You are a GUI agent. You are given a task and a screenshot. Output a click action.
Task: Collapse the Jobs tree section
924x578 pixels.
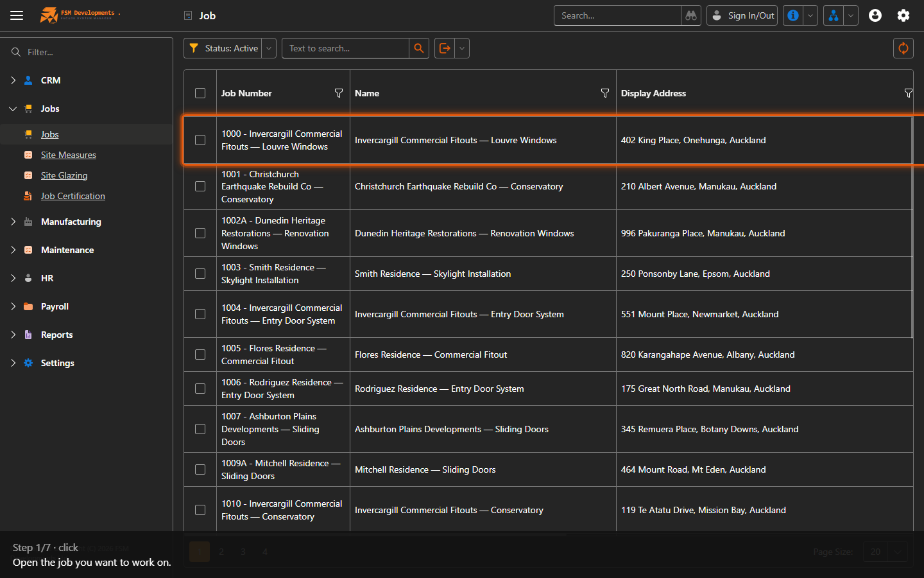pyautogui.click(x=13, y=109)
